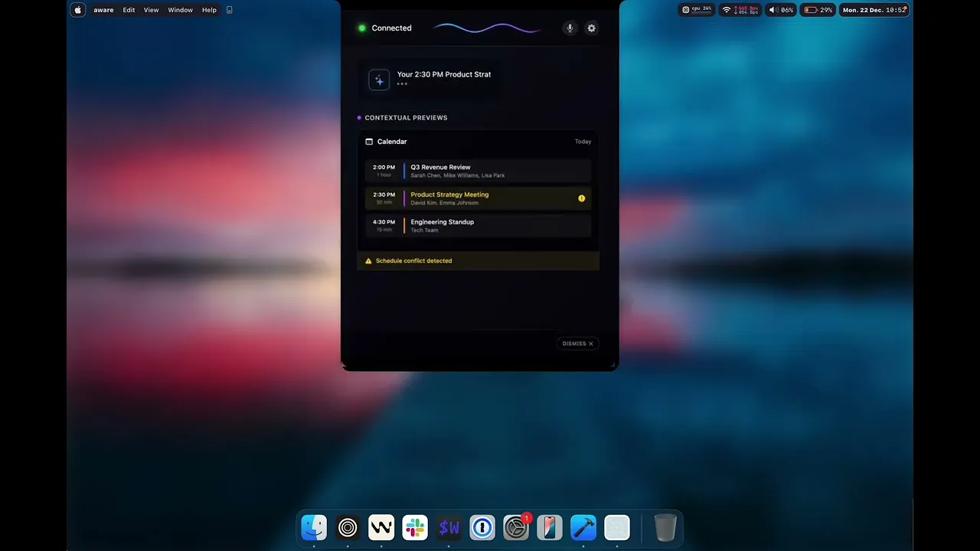
Task: Open the blank white app icon in dock
Action: pyautogui.click(x=617, y=527)
